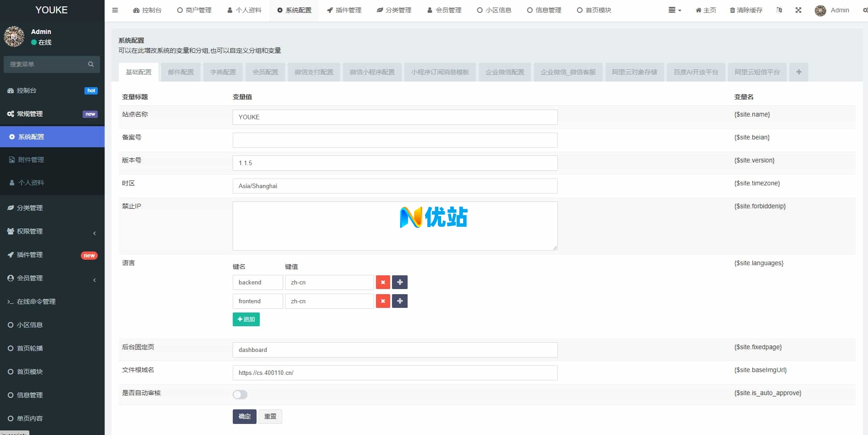Click the plus tab to add config group

[799, 72]
